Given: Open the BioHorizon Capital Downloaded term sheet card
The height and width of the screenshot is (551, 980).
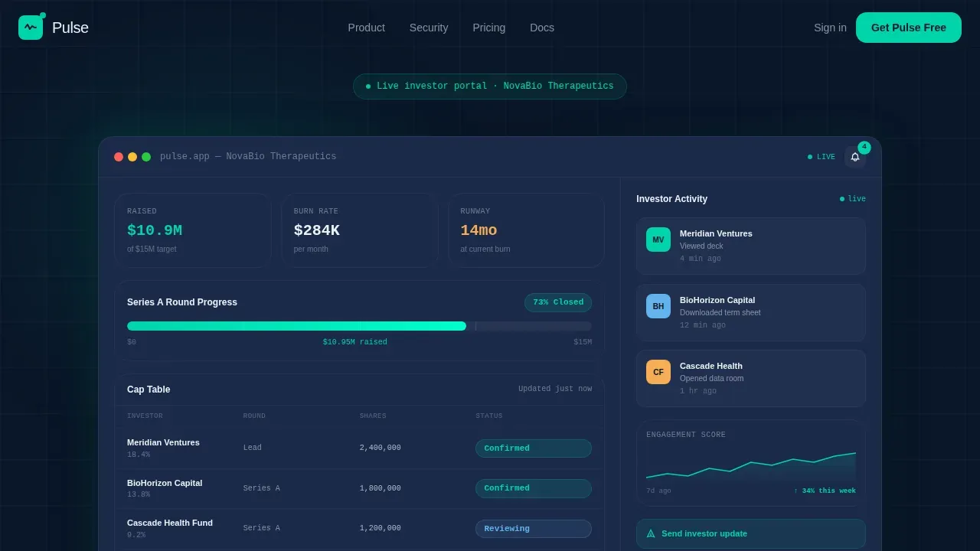Looking at the screenshot, I should pos(751,312).
